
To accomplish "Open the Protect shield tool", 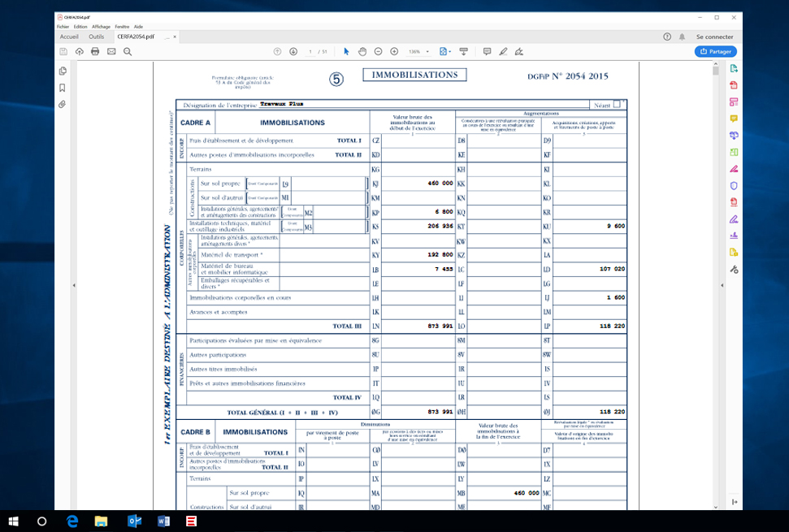I will (x=733, y=185).
